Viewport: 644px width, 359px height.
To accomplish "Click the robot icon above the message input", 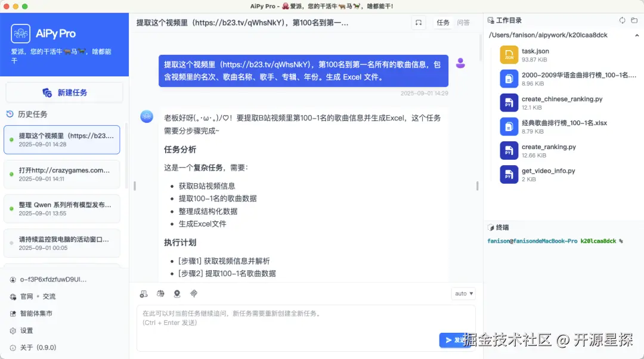I will (144, 293).
